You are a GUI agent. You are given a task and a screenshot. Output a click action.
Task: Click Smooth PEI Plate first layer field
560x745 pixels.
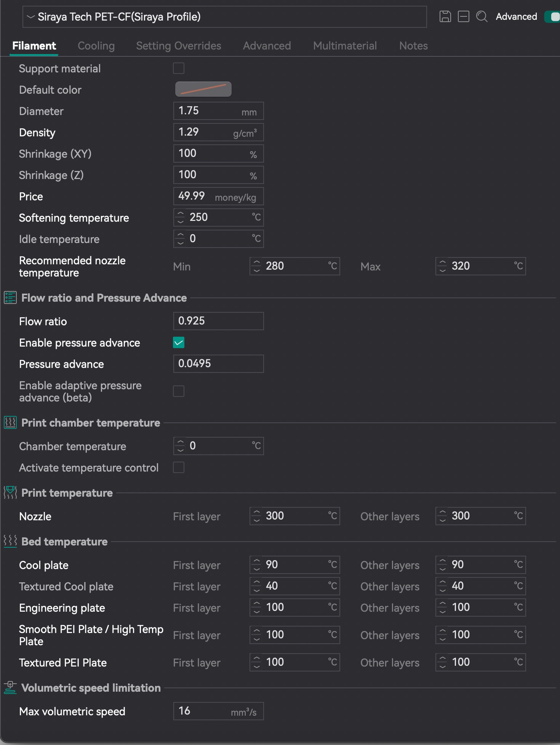[x=295, y=635]
